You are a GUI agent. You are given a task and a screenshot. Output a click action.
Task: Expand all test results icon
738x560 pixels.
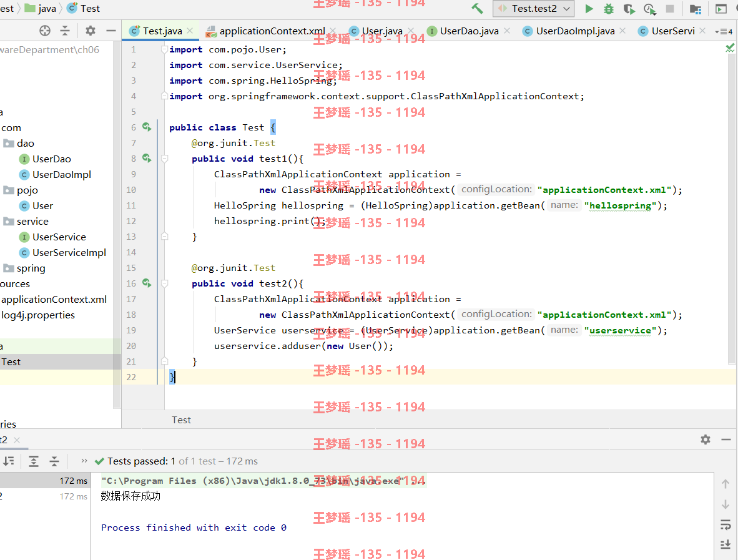pyautogui.click(x=34, y=461)
